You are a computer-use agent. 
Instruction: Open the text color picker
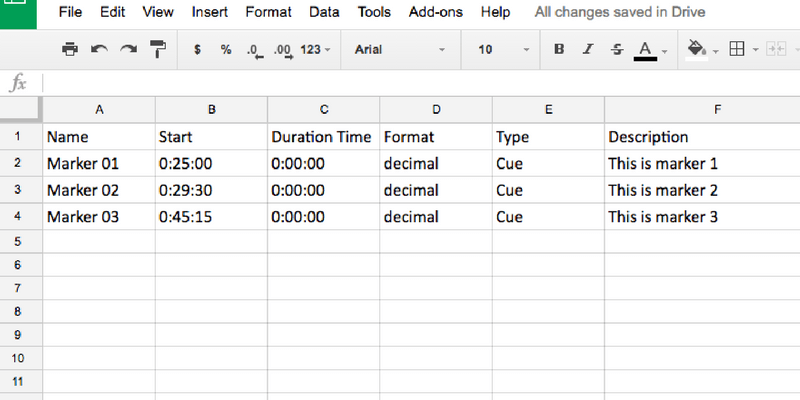pyautogui.click(x=646, y=49)
